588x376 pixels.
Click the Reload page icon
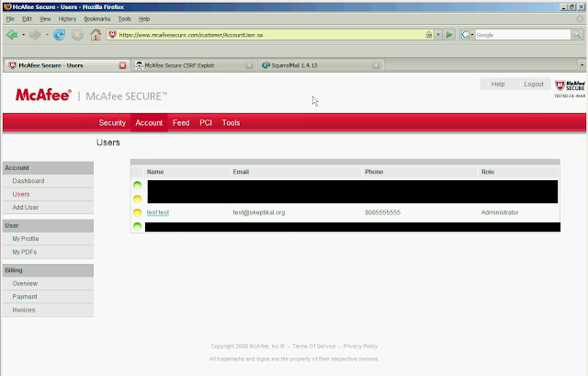coord(59,35)
